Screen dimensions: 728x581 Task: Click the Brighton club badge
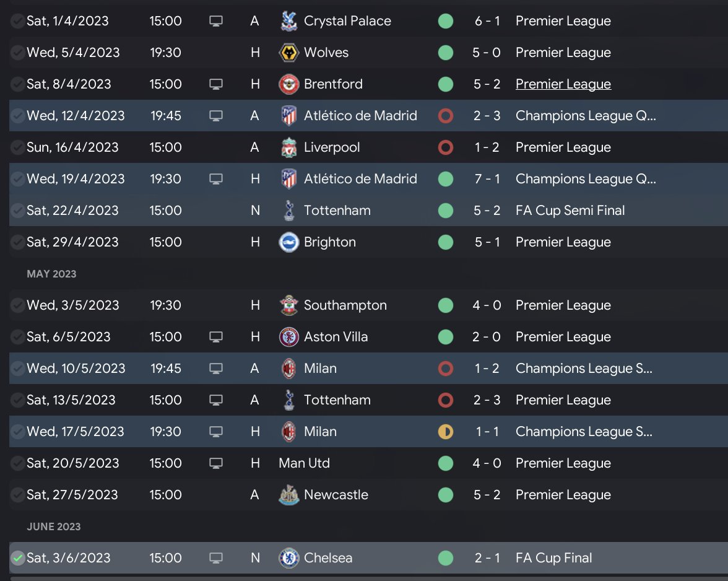click(x=289, y=242)
